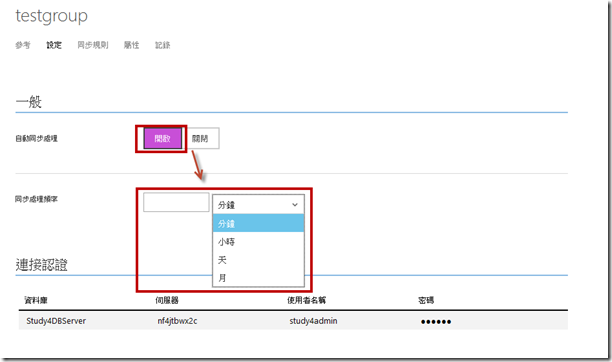Click the 資料庫 column header
The width and height of the screenshot is (612, 362).
36,300
